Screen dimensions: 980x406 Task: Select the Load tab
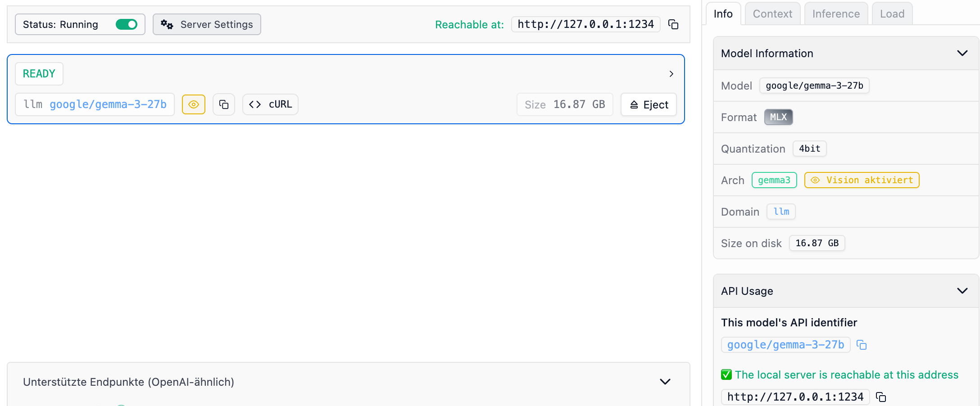892,14
